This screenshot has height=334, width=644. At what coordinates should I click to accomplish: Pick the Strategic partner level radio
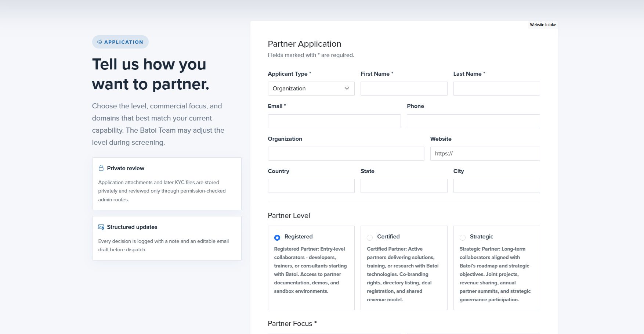pyautogui.click(x=463, y=238)
